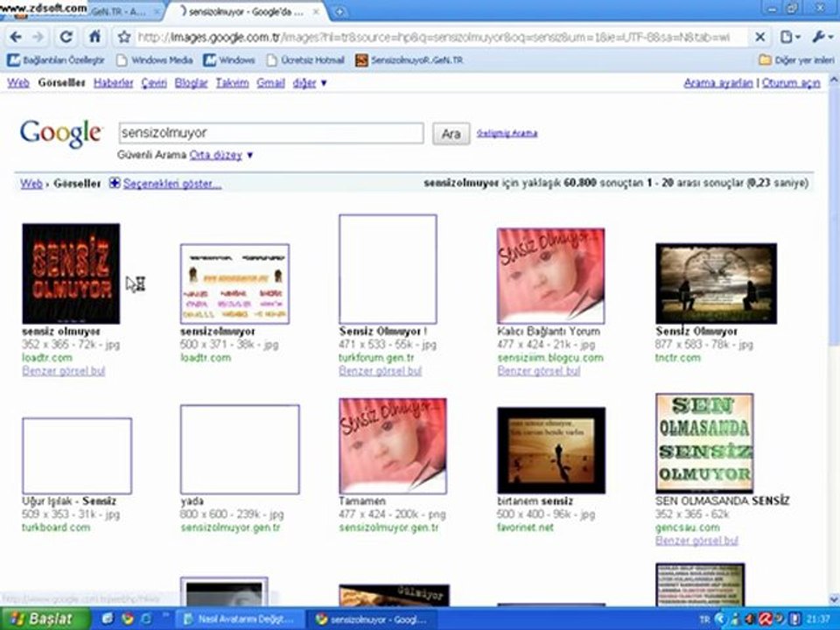
Task: Click the X icon at the address bar's right end
Action: [x=759, y=37]
